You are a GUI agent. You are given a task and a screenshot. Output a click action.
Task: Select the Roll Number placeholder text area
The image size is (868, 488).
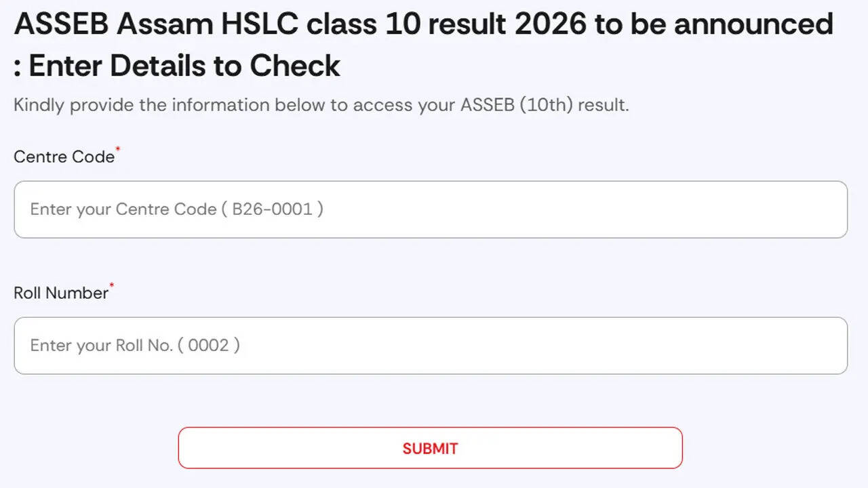click(x=133, y=346)
